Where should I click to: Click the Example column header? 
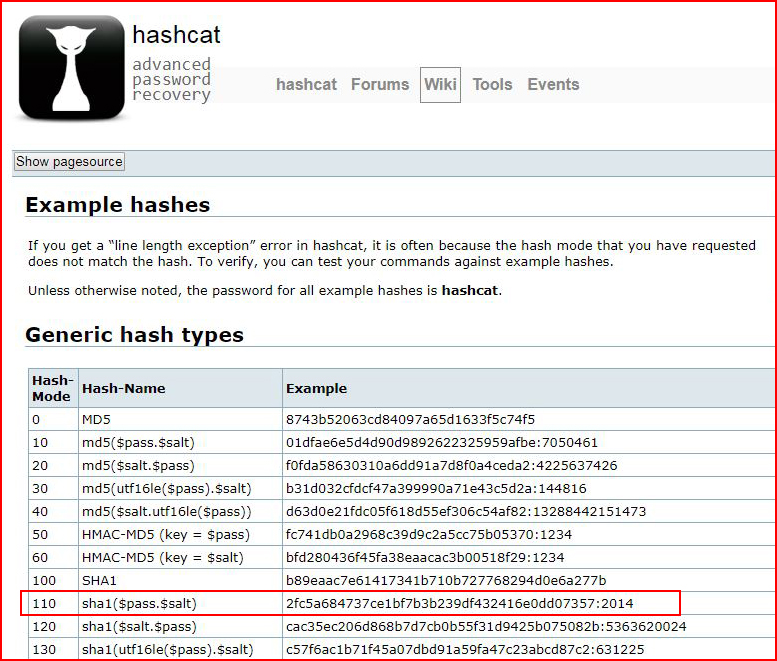click(529, 388)
